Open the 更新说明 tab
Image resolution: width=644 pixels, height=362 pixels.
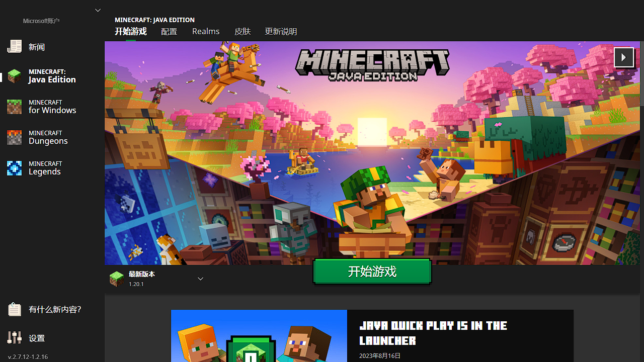[x=281, y=31]
